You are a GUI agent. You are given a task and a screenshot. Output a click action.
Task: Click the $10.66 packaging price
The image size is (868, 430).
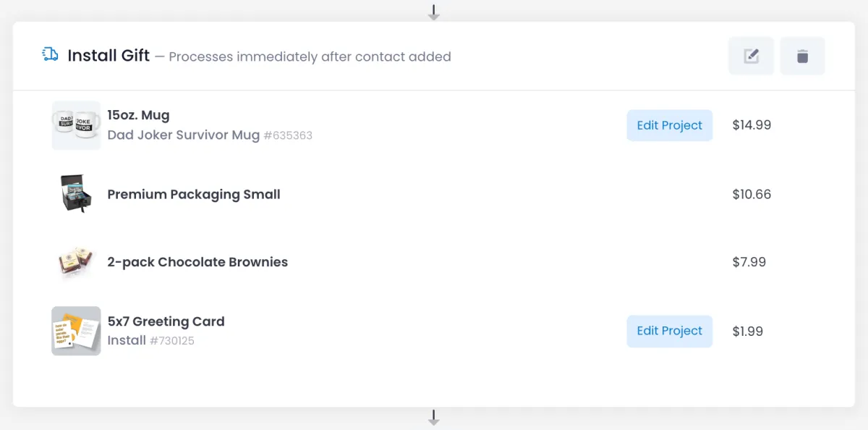coord(752,194)
